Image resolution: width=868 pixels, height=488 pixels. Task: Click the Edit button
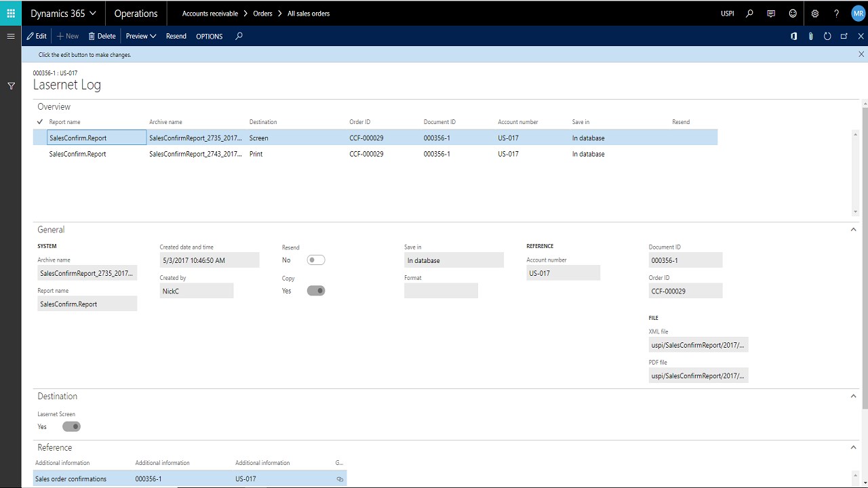coord(37,36)
